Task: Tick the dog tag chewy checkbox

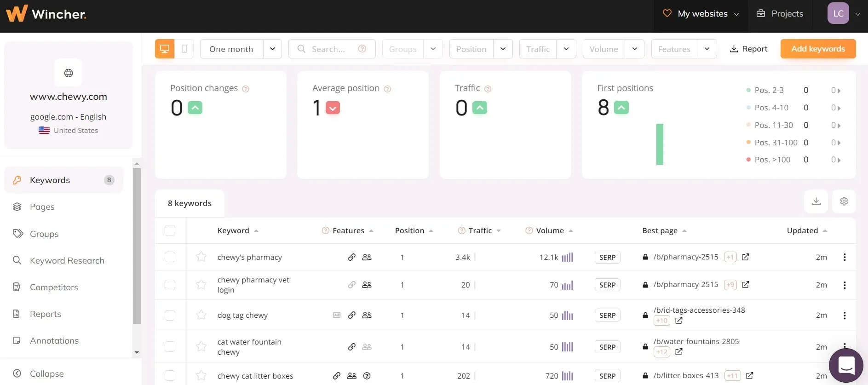Action: [x=170, y=316]
